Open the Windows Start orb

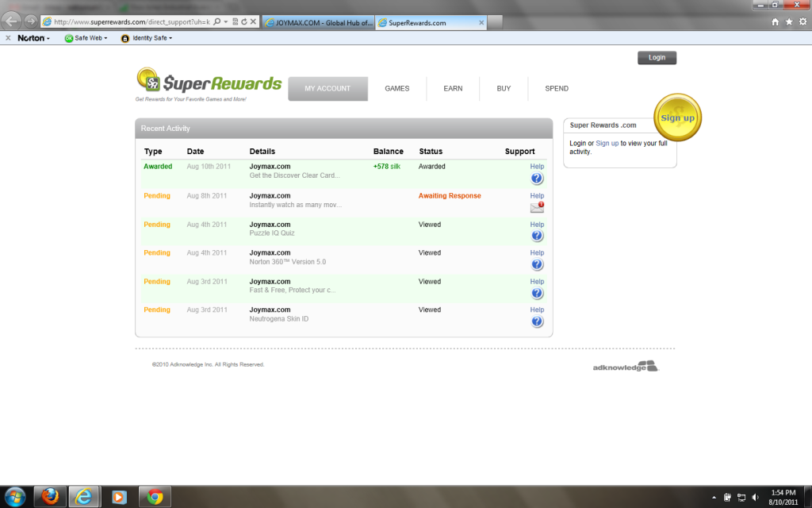[x=14, y=497]
